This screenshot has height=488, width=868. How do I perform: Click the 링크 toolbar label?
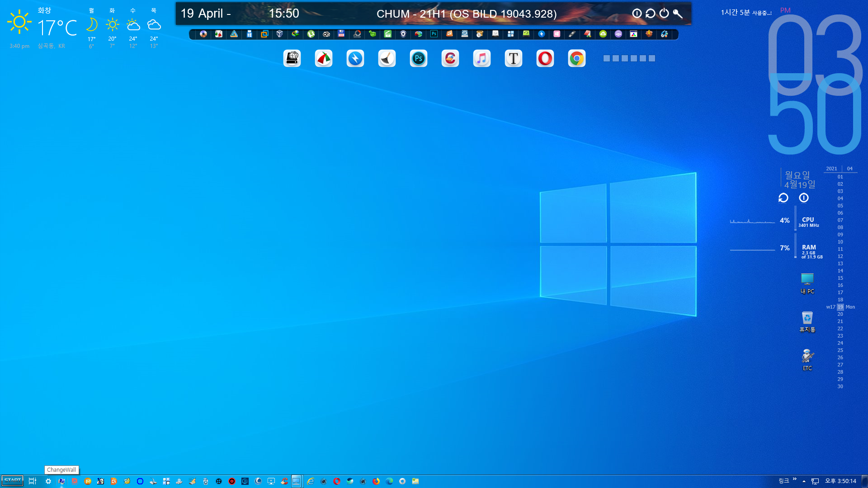point(784,481)
